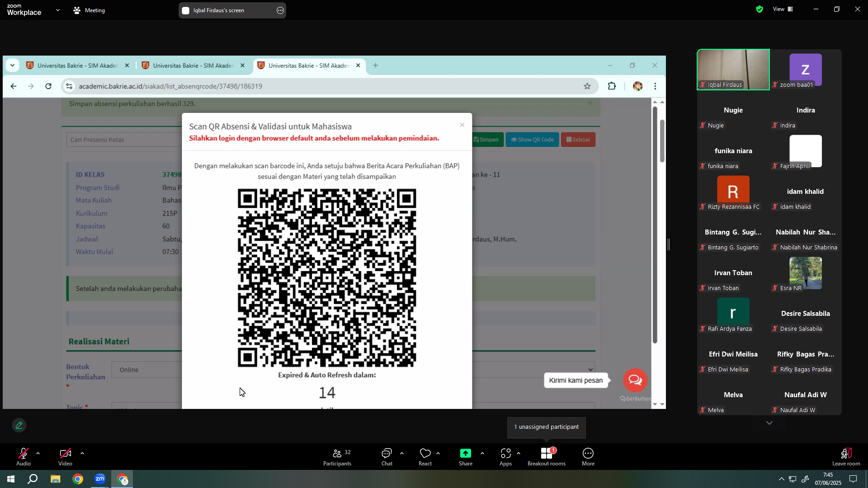Open Windows taskbar search
This screenshot has width=868, height=488.
(x=33, y=479)
